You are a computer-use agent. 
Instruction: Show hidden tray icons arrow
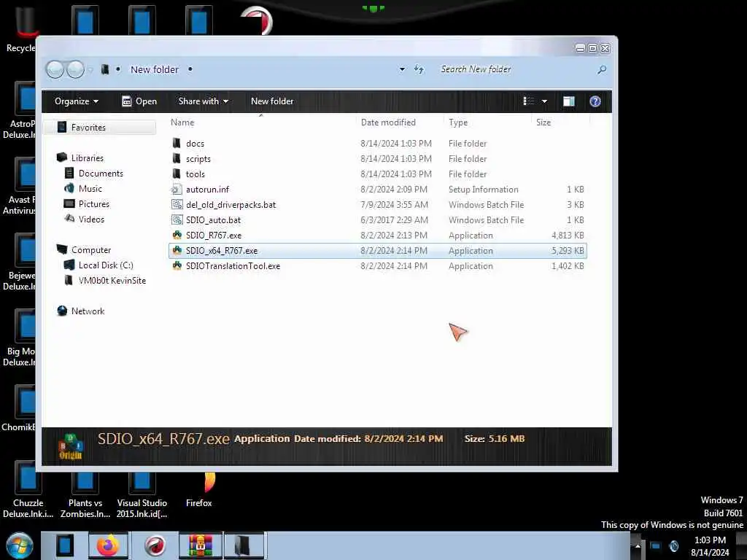pos(638,545)
